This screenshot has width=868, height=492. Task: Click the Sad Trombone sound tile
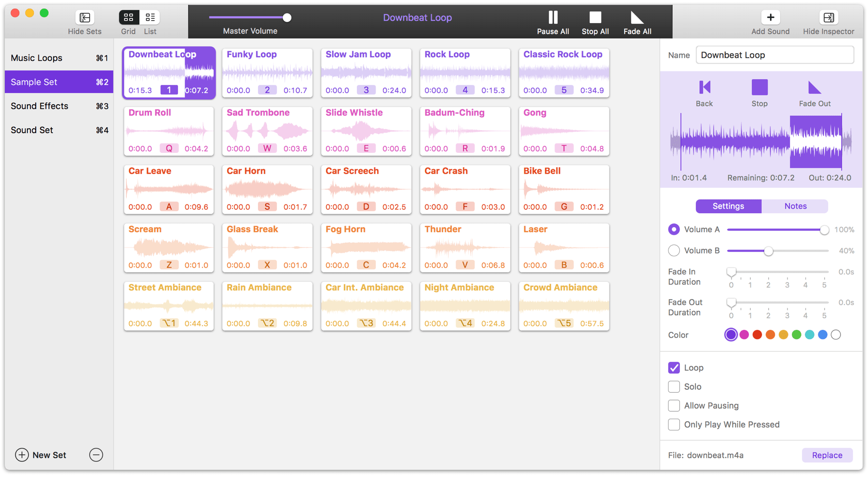(x=267, y=131)
